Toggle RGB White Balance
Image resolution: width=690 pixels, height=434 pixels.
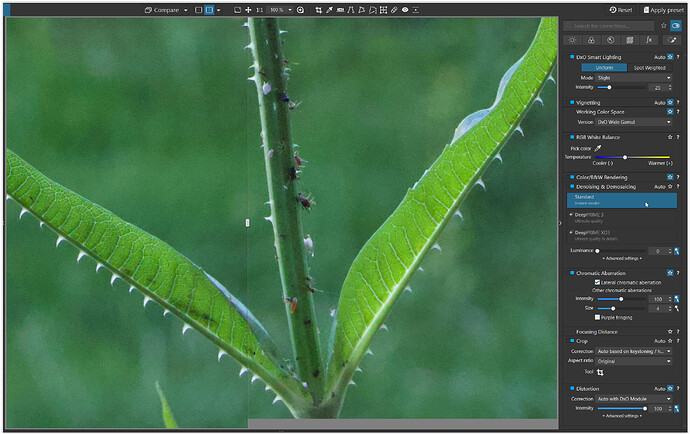(x=572, y=137)
